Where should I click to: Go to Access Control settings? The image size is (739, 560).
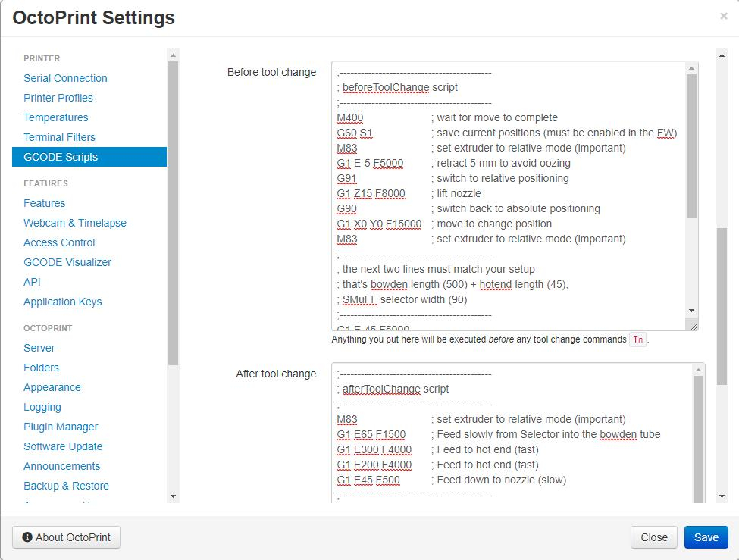point(59,242)
